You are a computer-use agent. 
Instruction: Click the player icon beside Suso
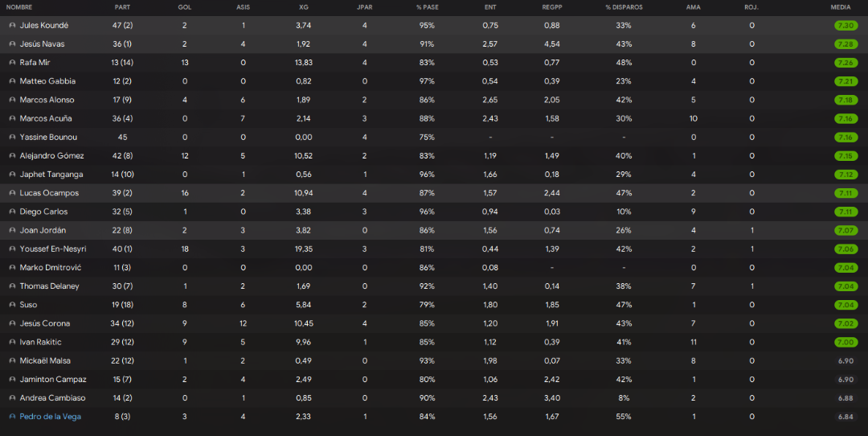pos(12,305)
